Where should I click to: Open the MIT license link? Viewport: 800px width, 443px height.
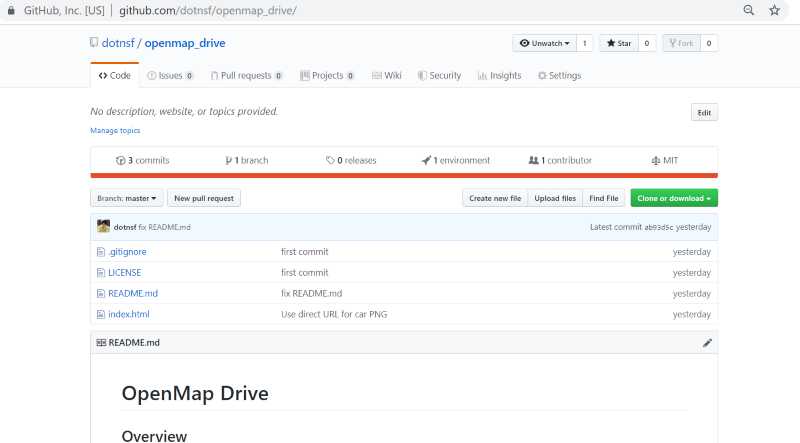coord(665,160)
